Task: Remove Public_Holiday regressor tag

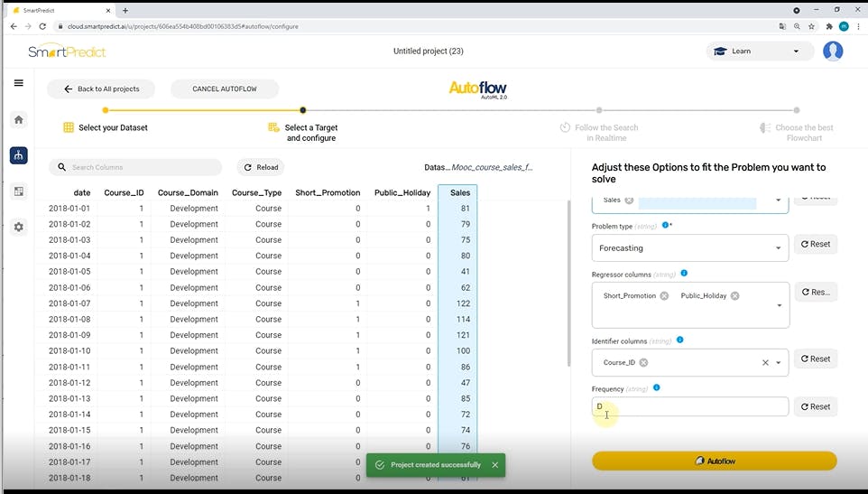Action: (x=734, y=295)
